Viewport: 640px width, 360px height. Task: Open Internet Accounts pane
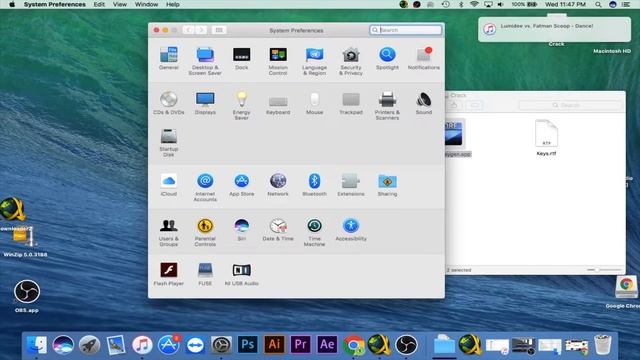click(205, 187)
